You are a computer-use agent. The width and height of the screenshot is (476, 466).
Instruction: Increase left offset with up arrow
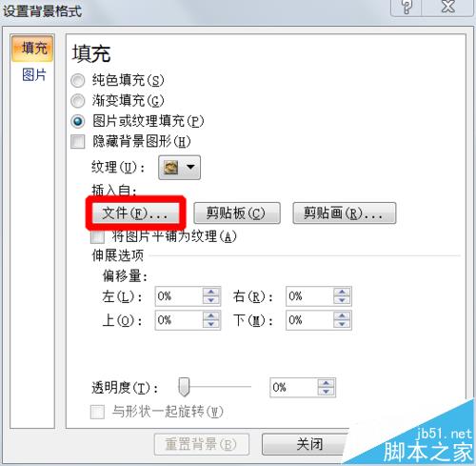point(211,293)
